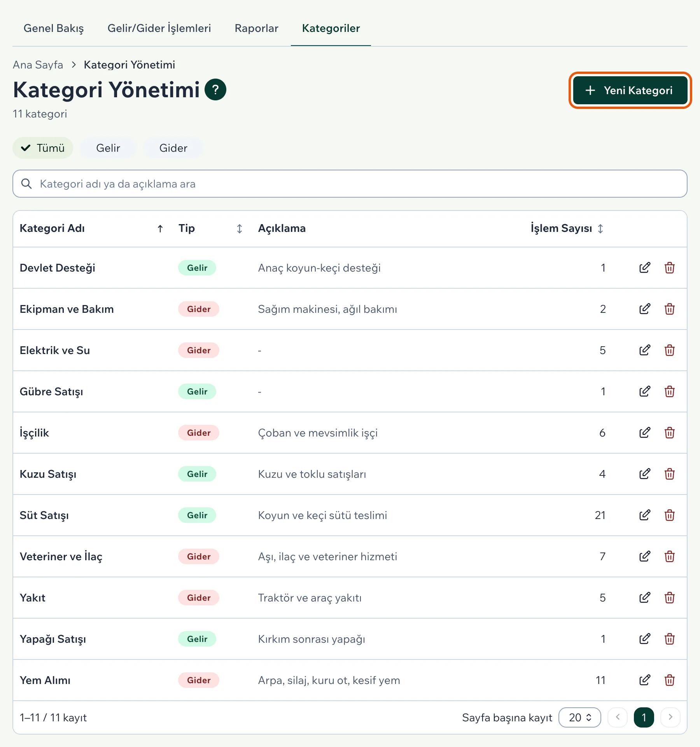The image size is (700, 747).
Task: Click the Gider badge in Yakıt row
Action: [199, 598]
